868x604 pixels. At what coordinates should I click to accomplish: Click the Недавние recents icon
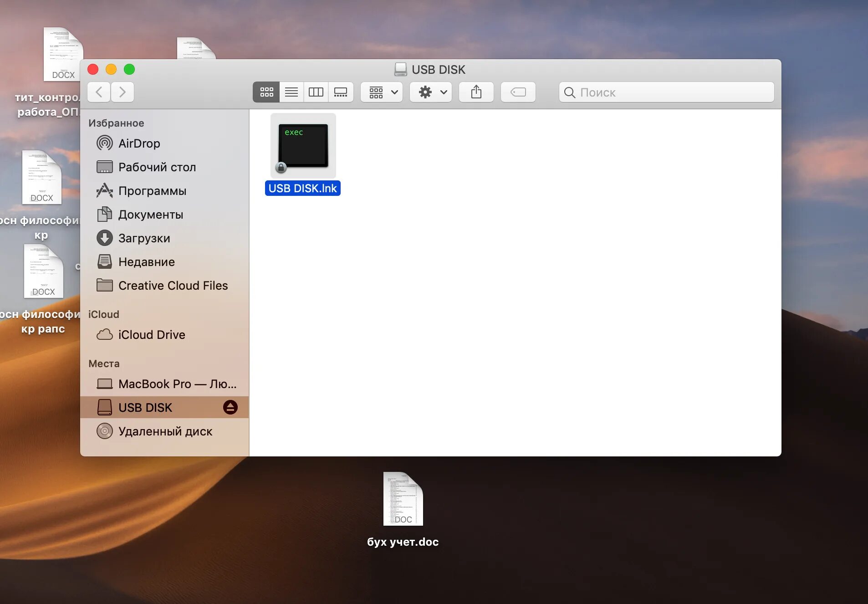tap(105, 262)
